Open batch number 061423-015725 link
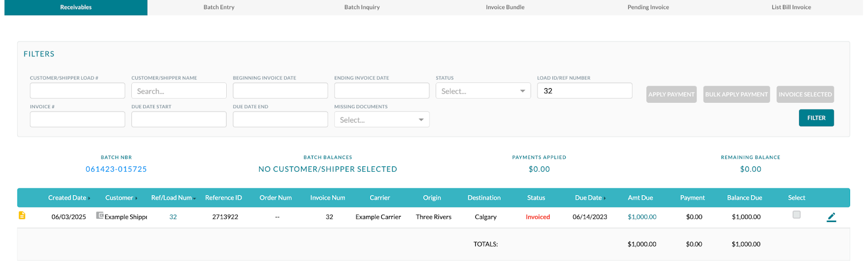 (x=116, y=169)
